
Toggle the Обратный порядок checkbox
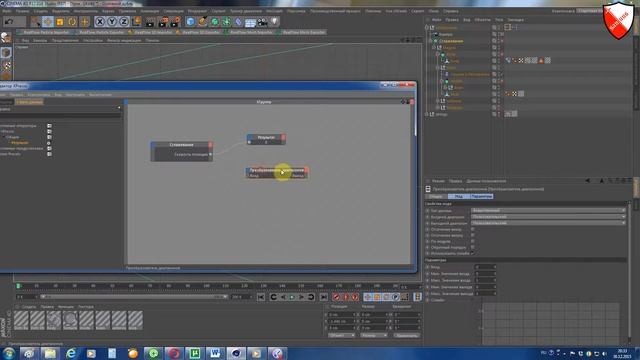473,247
